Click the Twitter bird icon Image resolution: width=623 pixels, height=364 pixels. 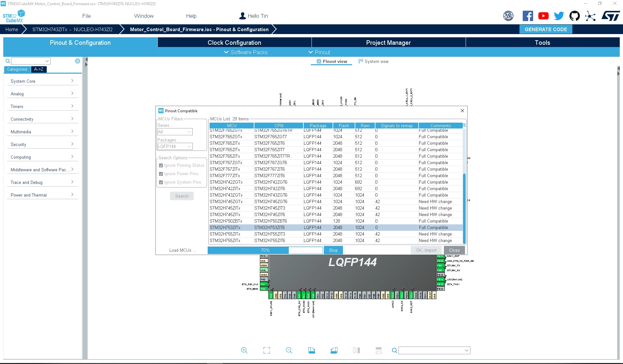point(559,16)
